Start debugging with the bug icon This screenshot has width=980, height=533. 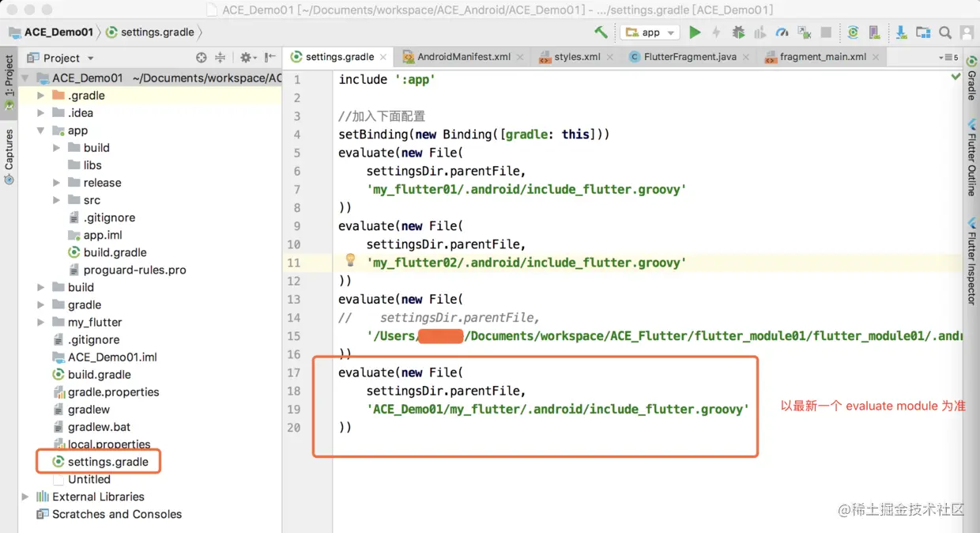[x=738, y=32]
